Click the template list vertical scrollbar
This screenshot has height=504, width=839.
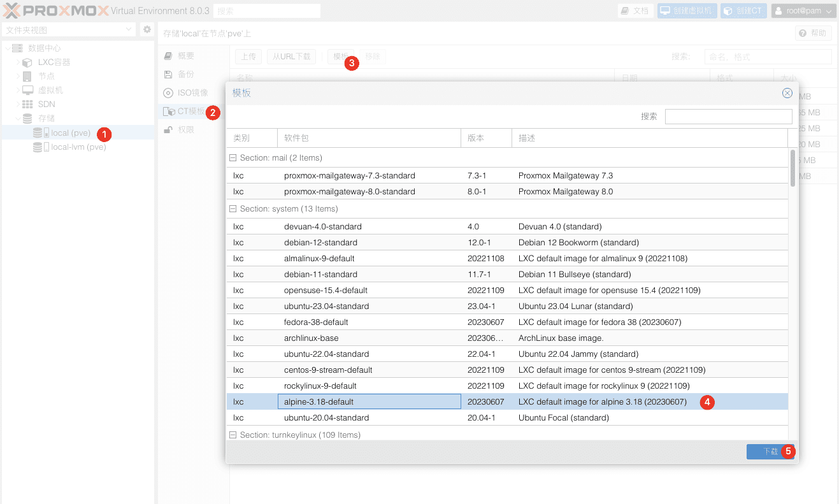[x=792, y=168]
